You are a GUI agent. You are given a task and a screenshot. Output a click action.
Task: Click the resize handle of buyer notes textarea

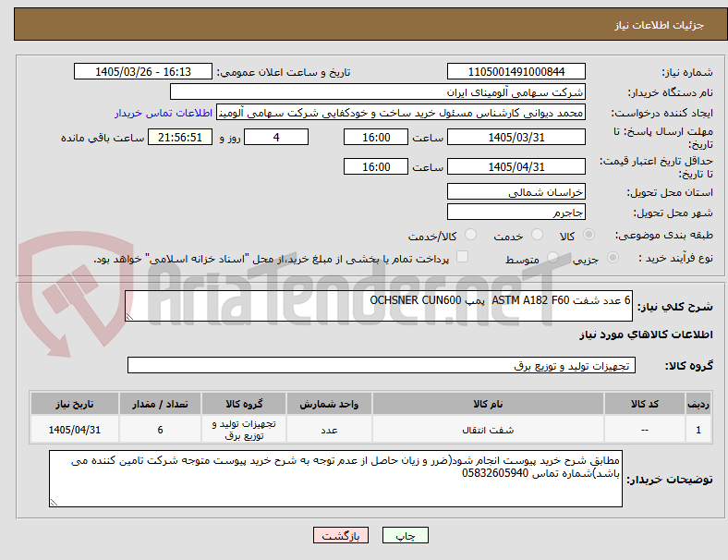[54, 503]
